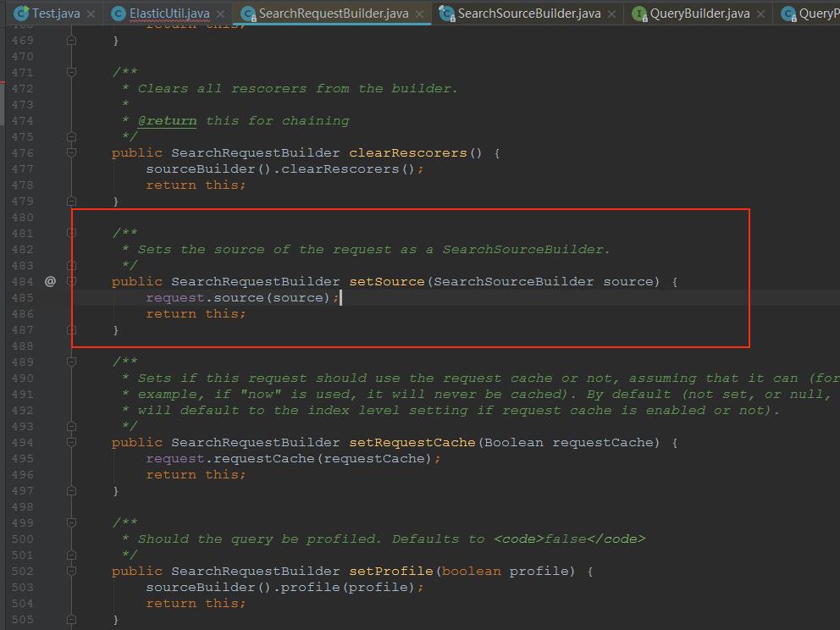Collapse the Javadoc comment at line 489

coord(71,362)
